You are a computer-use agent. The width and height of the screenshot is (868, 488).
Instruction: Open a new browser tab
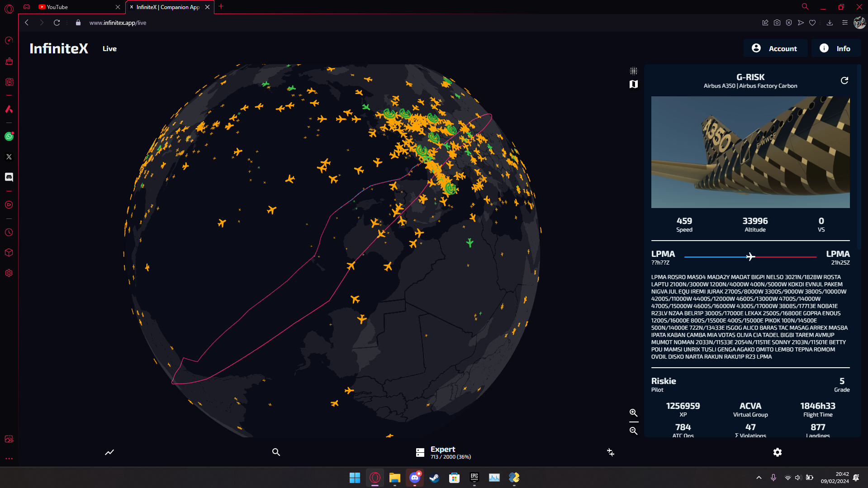[221, 7]
